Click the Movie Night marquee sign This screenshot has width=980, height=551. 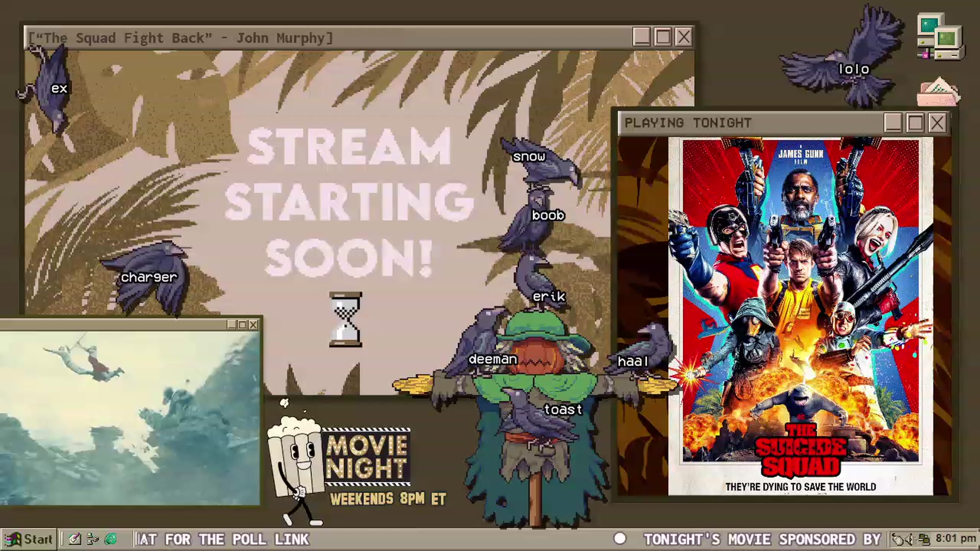(366, 457)
